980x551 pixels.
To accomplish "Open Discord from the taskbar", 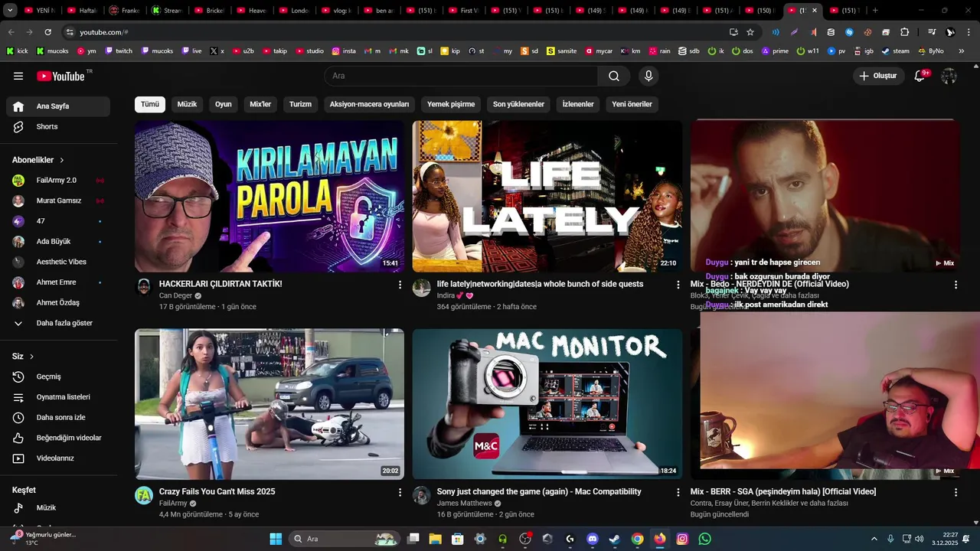I will coord(592,539).
